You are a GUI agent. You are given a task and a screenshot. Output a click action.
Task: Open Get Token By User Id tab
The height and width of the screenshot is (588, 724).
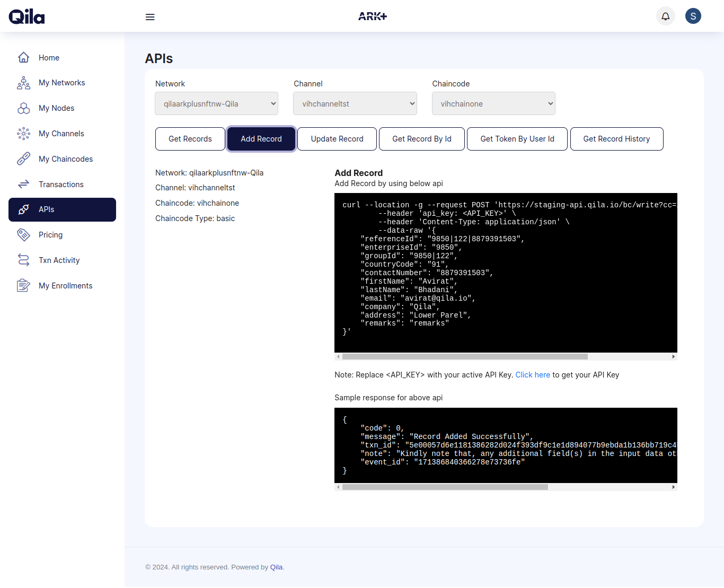pos(517,139)
